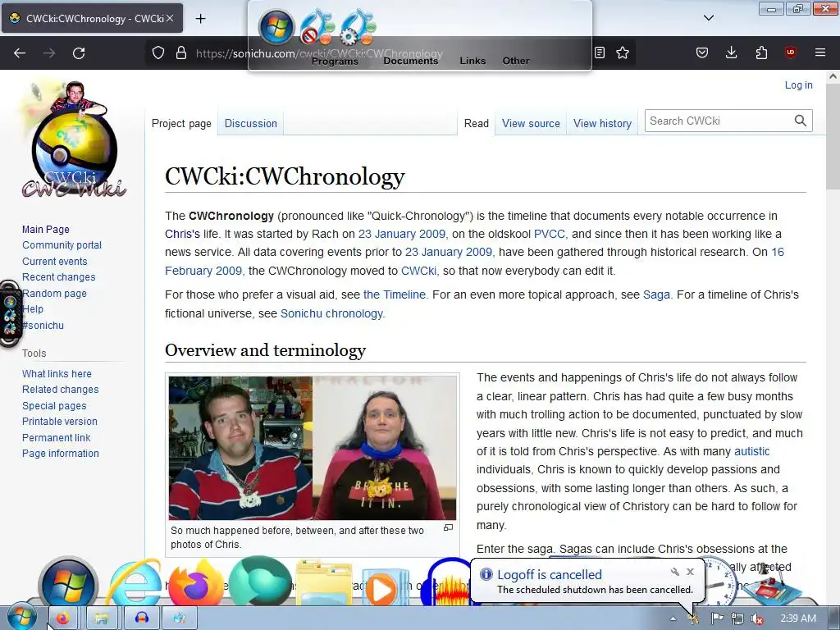Launch Audacity headphones icon in the bottom dock
The height and width of the screenshot is (630, 840).
[x=447, y=583]
